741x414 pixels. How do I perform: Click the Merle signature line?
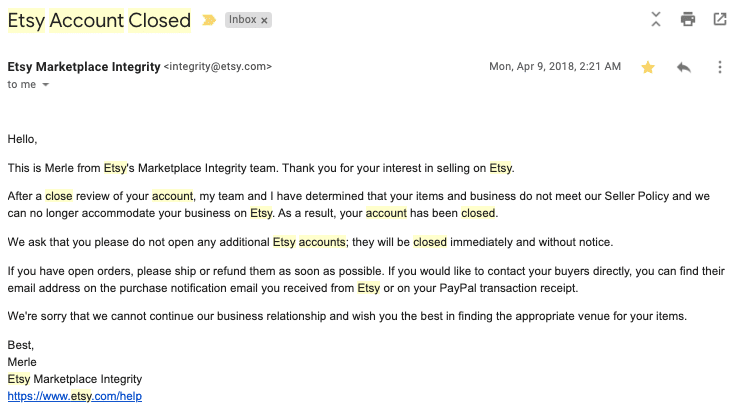(22, 362)
